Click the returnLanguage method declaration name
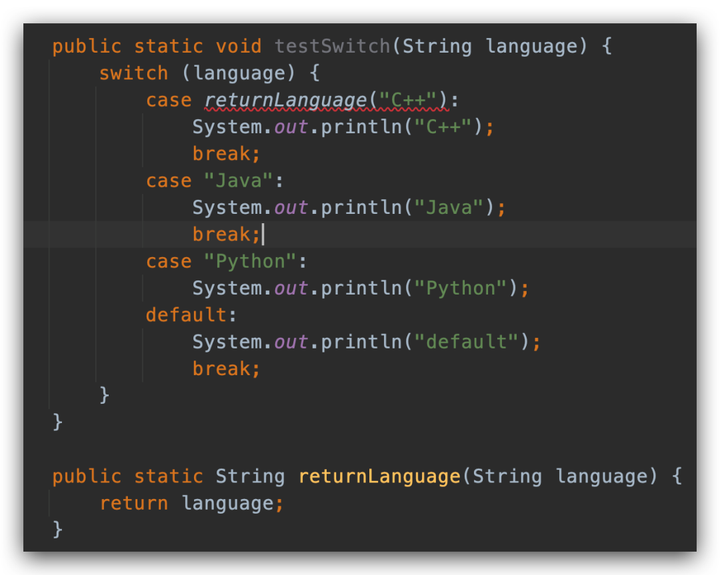The image size is (720, 575). pos(379,477)
